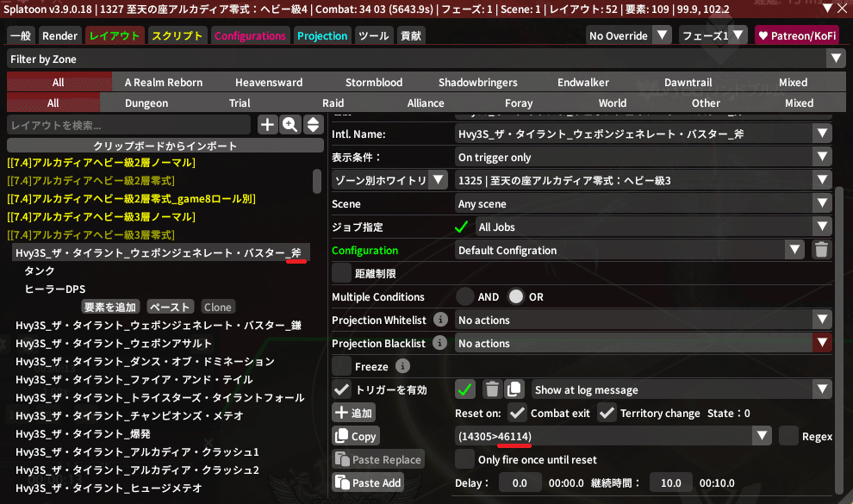Click the クリップボードからインポート button
Image resolution: width=853 pixels, height=504 pixels.
[165, 146]
